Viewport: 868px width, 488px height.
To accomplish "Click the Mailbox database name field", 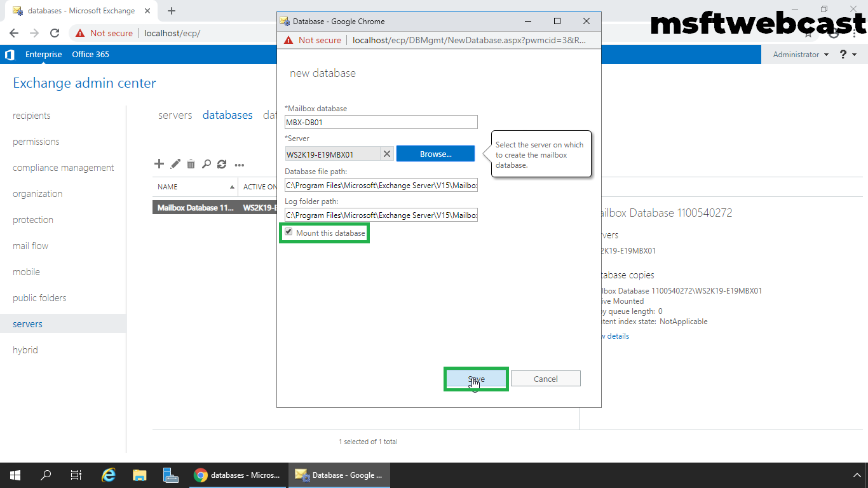I will click(381, 123).
